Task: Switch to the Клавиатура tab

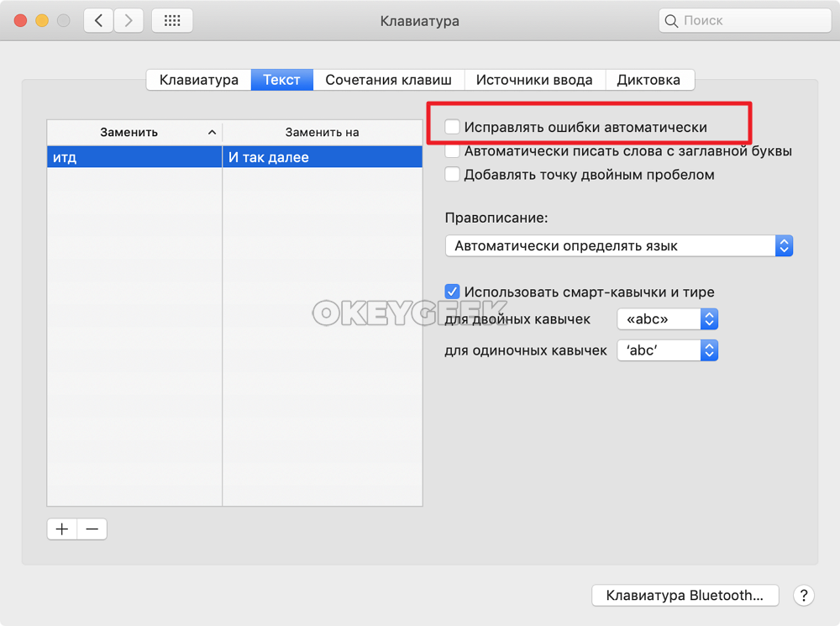Action: pyautogui.click(x=199, y=80)
